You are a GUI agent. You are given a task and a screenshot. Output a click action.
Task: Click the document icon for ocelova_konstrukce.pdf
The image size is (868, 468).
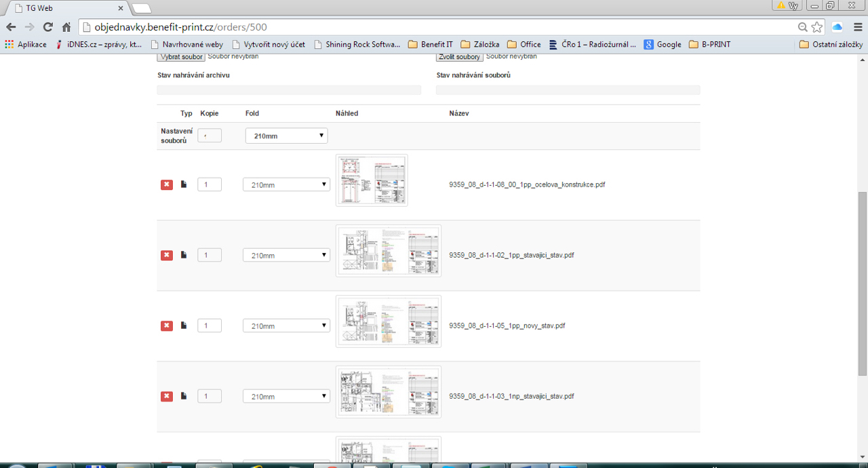(184, 184)
